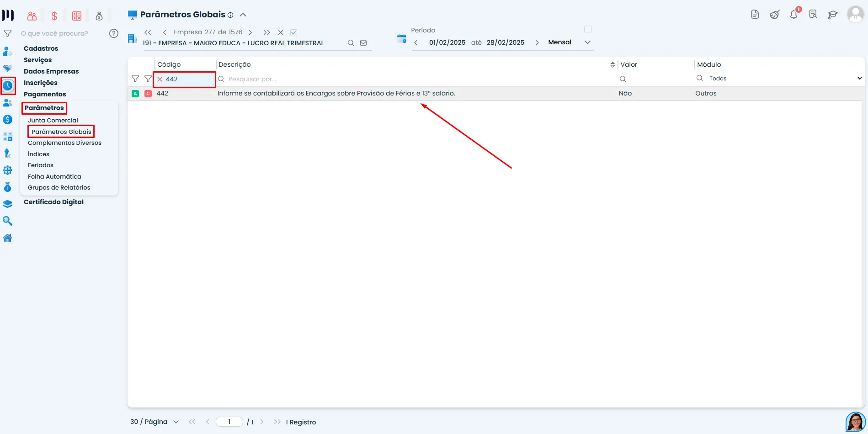Click the info icon next to Parâmetros Globais
The image size is (868, 434).
[x=230, y=15]
